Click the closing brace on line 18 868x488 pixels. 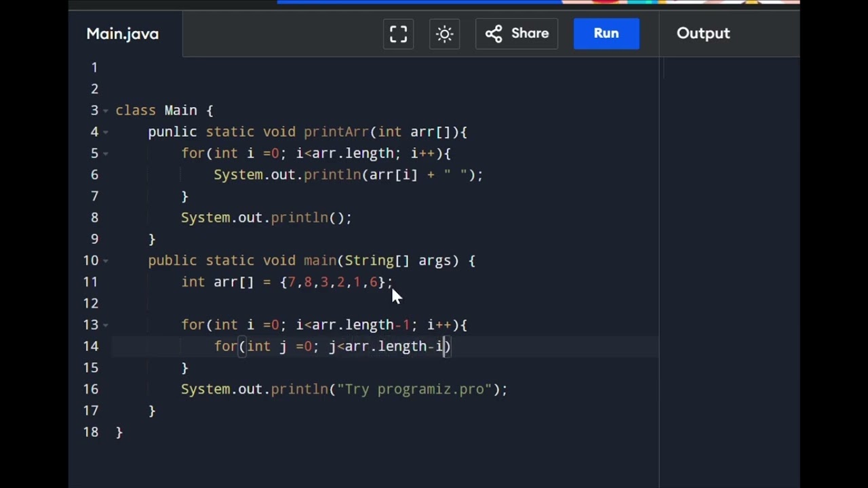119,432
